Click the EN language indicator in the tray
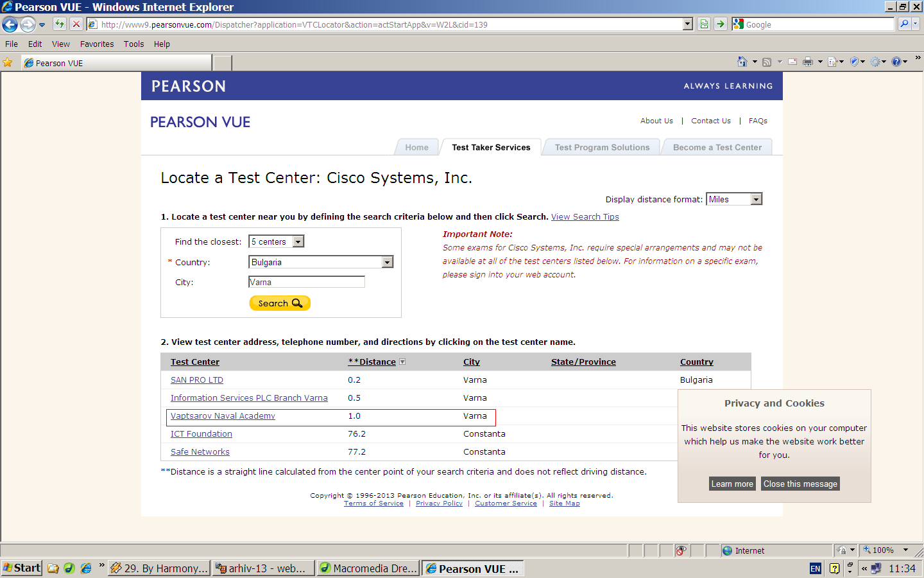924x578 pixels. point(815,568)
